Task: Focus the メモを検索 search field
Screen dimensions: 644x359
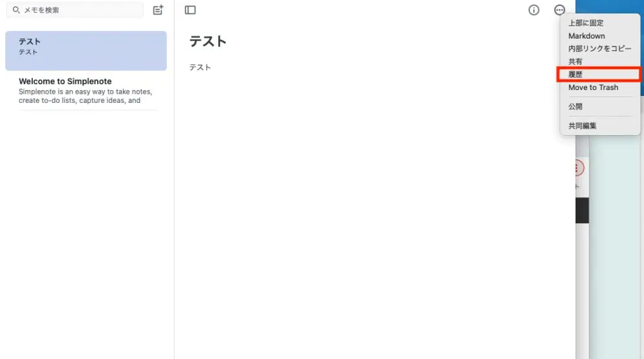Action: 75,10
